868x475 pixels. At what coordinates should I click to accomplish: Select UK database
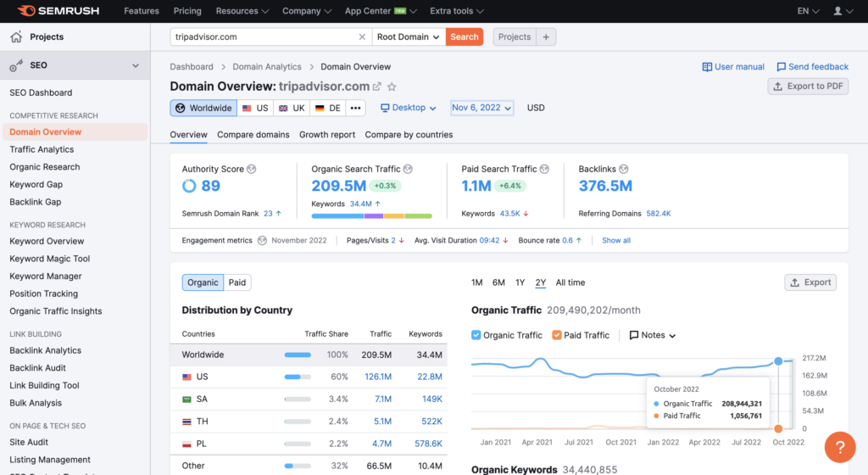[292, 108]
